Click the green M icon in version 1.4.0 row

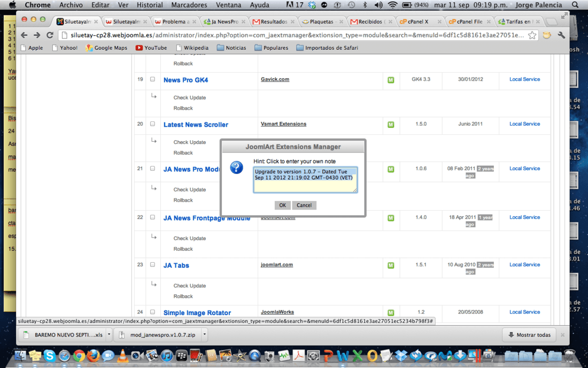[x=391, y=218]
